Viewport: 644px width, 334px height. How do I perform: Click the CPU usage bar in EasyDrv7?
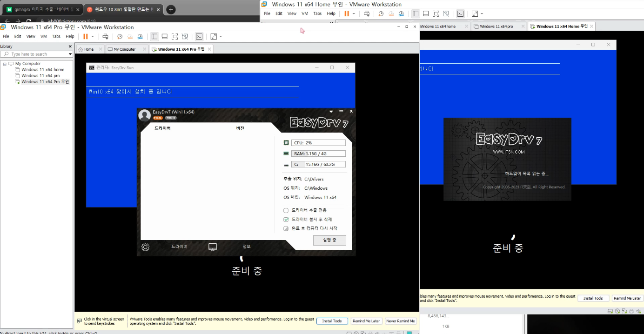(319, 143)
